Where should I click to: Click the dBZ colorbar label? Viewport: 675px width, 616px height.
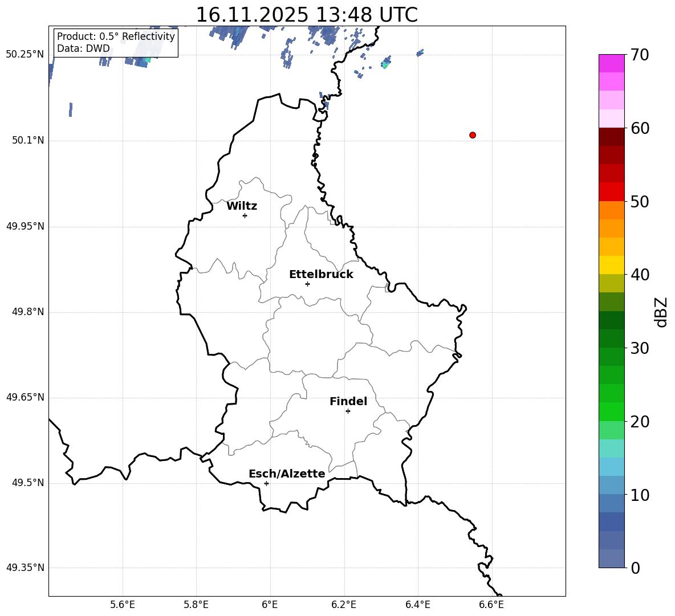coord(661,312)
